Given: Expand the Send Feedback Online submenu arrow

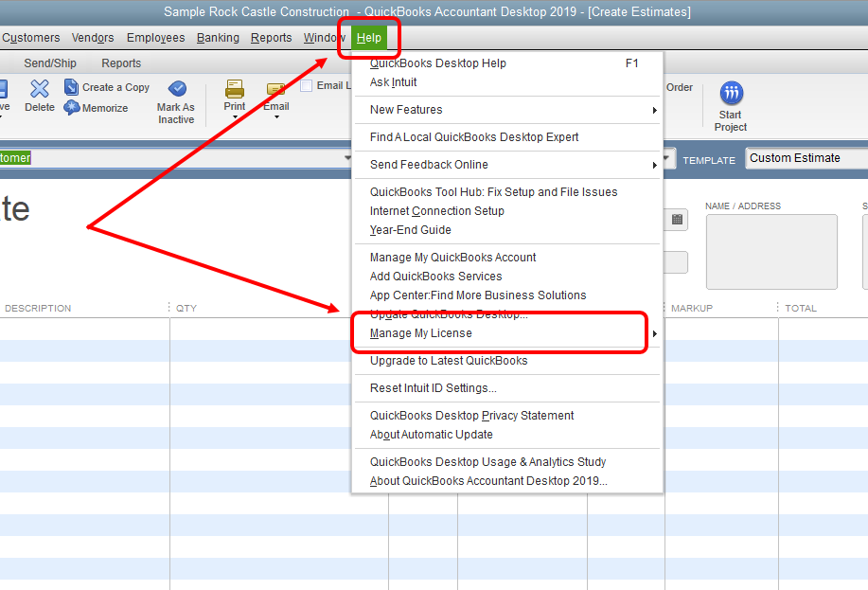Looking at the screenshot, I should click(654, 165).
